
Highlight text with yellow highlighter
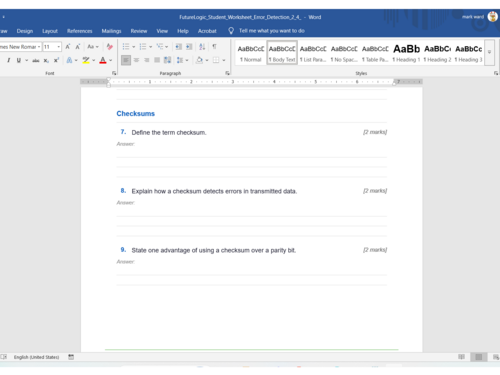86,60
